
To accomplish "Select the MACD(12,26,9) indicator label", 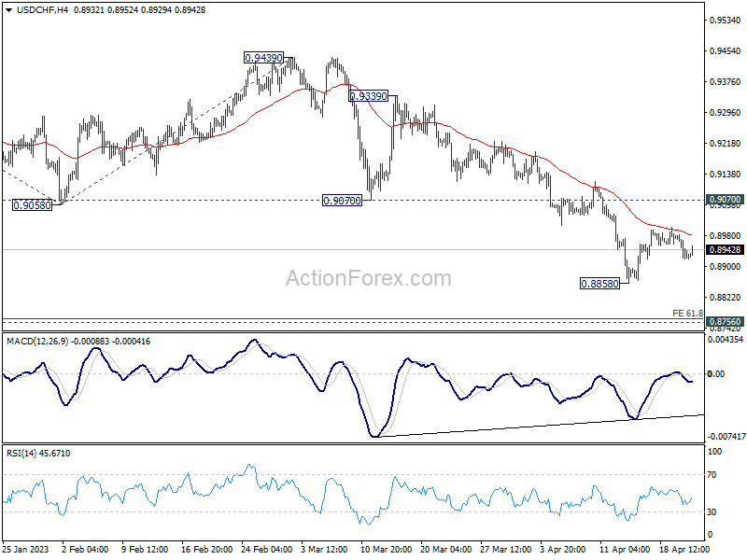I will click(x=78, y=342).
